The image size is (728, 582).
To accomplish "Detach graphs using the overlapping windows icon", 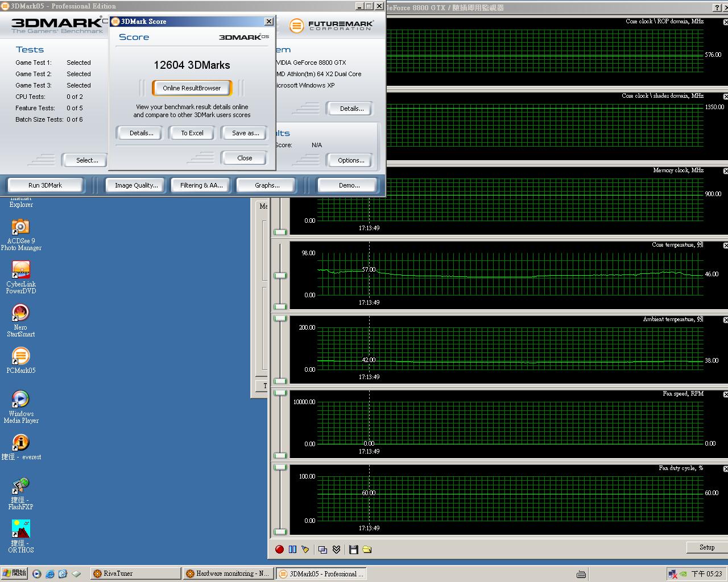I will (322, 549).
